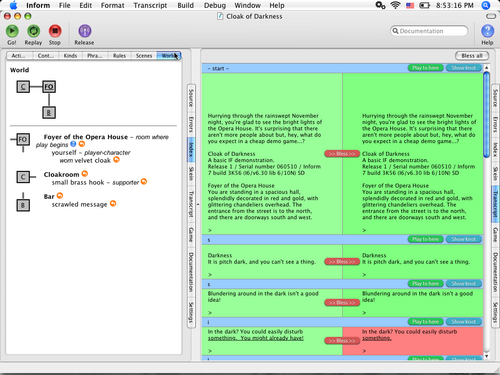
Task: Open Help via the blue question mark icon
Action: click(x=487, y=31)
